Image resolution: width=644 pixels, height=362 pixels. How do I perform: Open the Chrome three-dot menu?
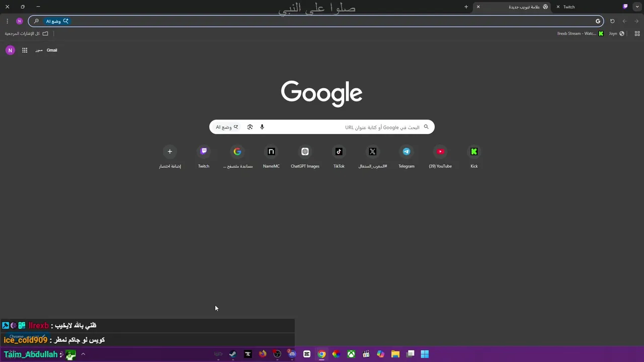point(7,21)
